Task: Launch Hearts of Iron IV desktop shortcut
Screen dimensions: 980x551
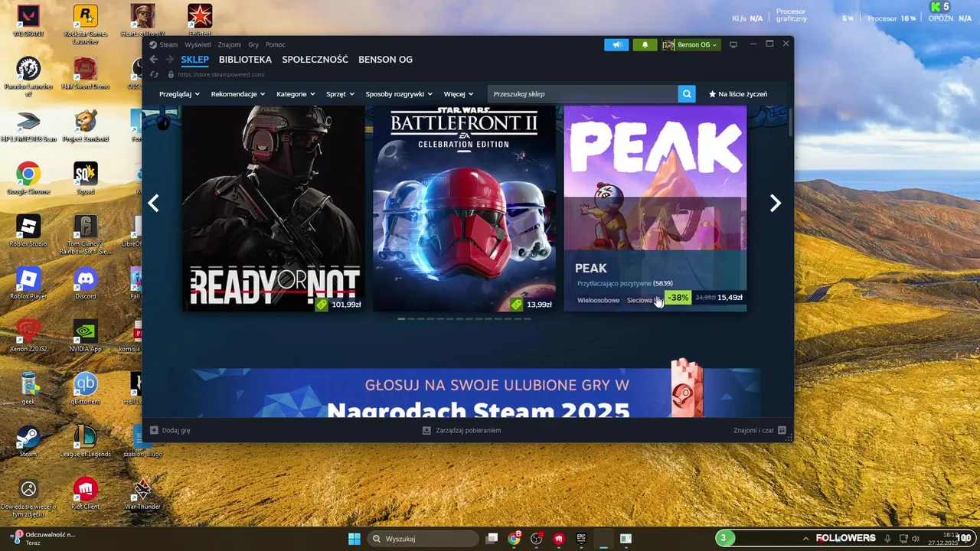Action: (142, 21)
